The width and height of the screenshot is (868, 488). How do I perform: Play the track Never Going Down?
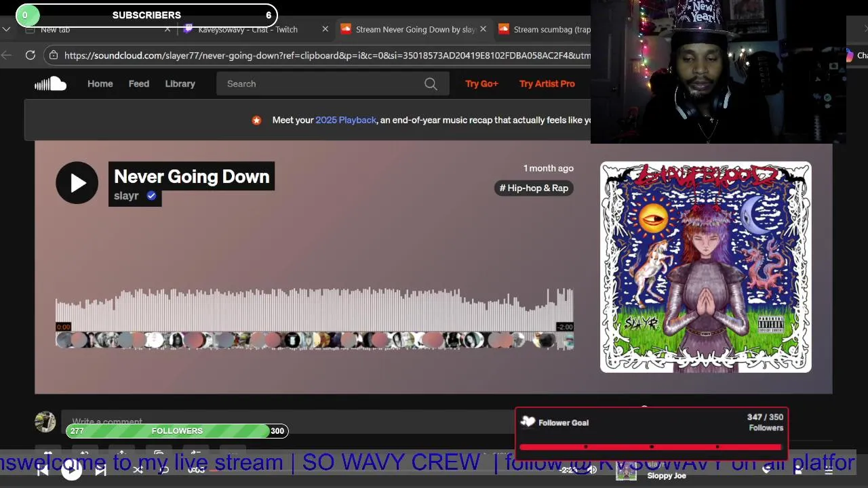[x=77, y=183]
